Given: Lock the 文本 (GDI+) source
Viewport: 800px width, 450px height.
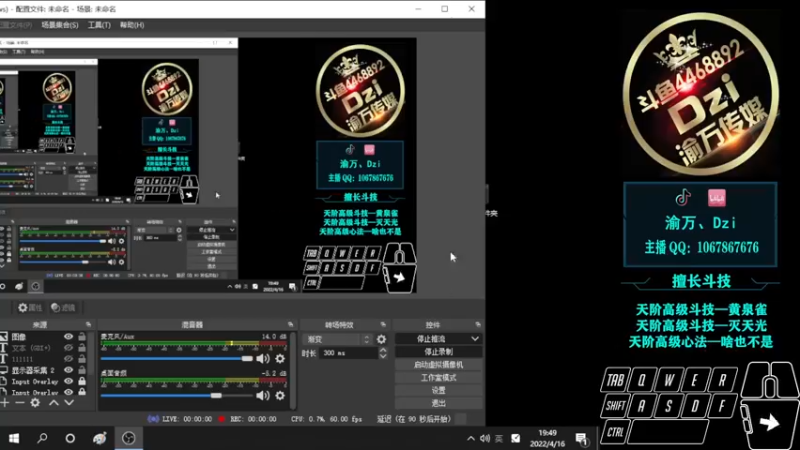Looking at the screenshot, I should (x=82, y=348).
